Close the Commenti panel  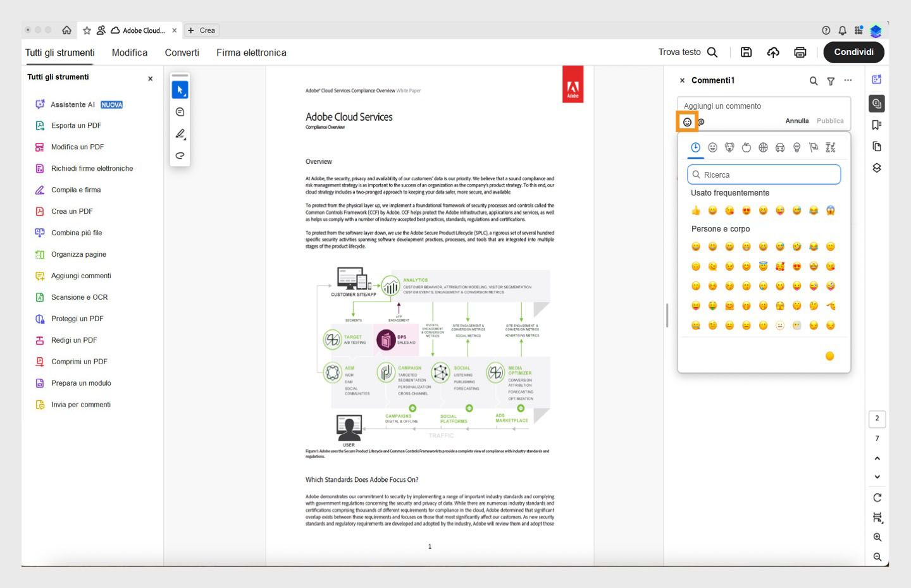coord(682,80)
